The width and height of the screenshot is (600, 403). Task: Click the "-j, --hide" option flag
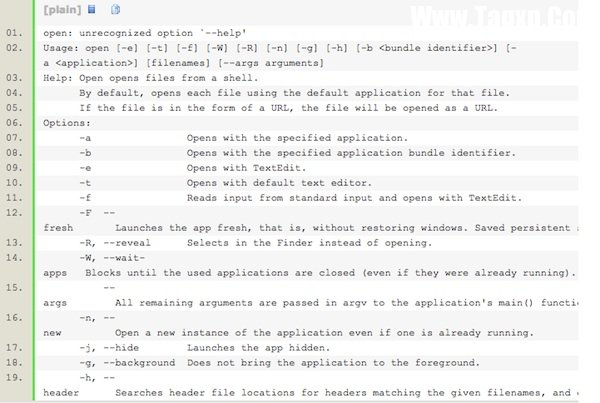[109, 348]
